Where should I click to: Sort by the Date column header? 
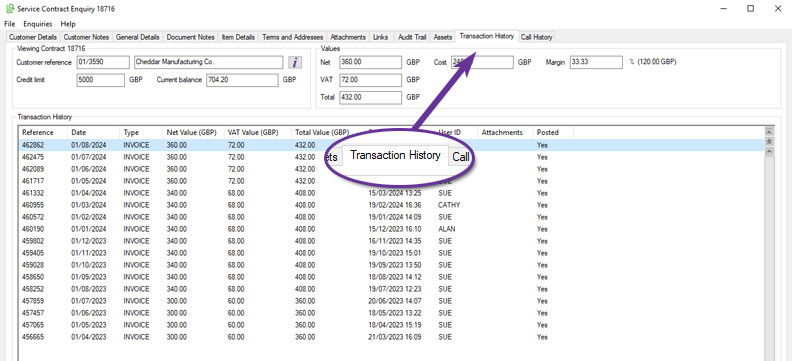[x=93, y=132]
